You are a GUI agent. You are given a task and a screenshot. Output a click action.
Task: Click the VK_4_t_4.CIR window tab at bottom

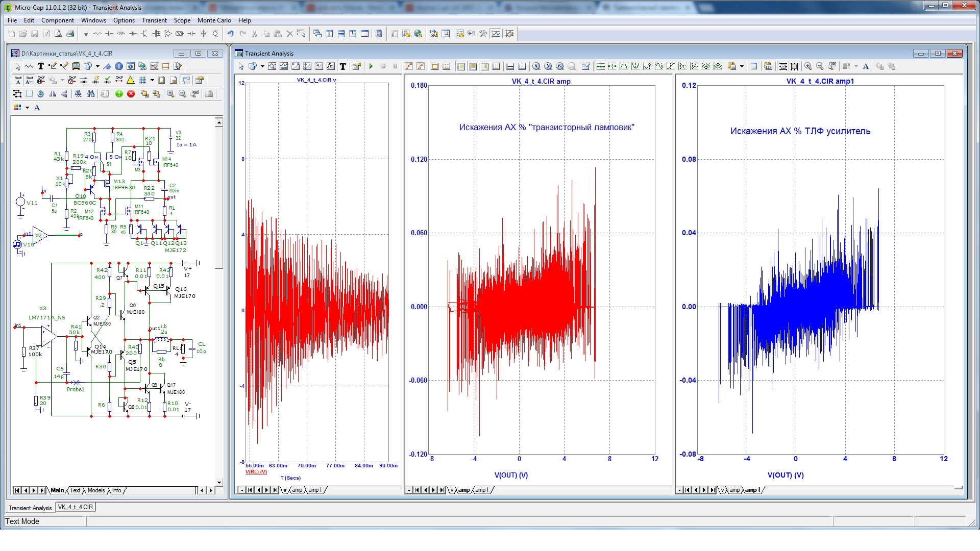click(x=76, y=507)
